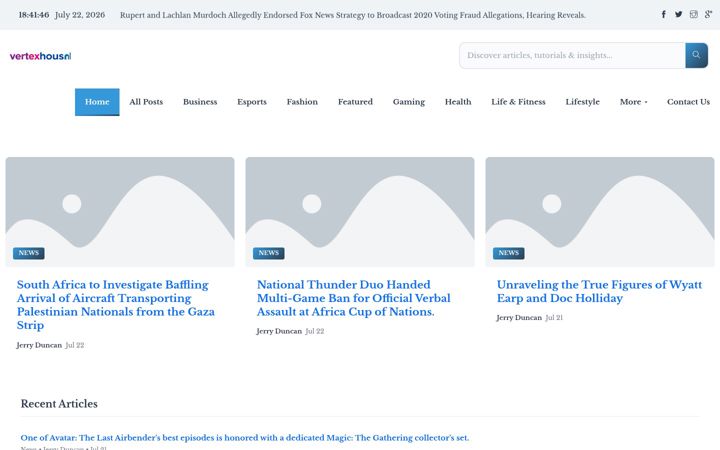Image resolution: width=720 pixels, height=450 pixels.
Task: Open the South Africa aircraft article headline
Action: [x=116, y=305]
